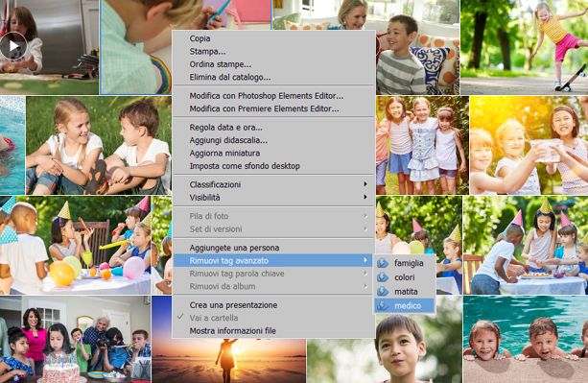Viewport: 588px width, 383px height.
Task: Remove the famiglia tag
Action: click(405, 263)
